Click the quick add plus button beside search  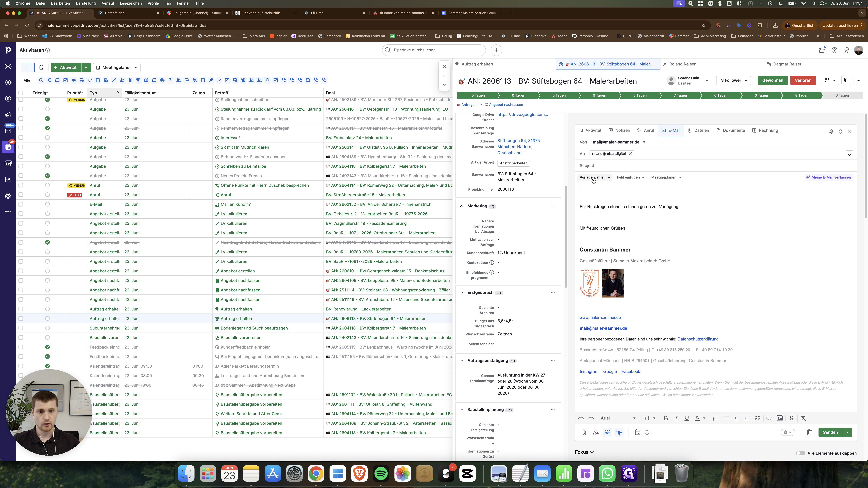tap(496, 50)
